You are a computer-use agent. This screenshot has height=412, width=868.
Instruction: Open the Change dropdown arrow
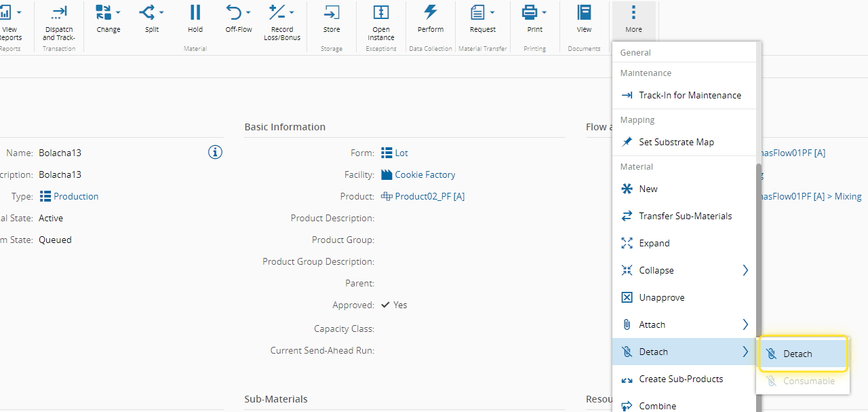pyautogui.click(x=118, y=12)
